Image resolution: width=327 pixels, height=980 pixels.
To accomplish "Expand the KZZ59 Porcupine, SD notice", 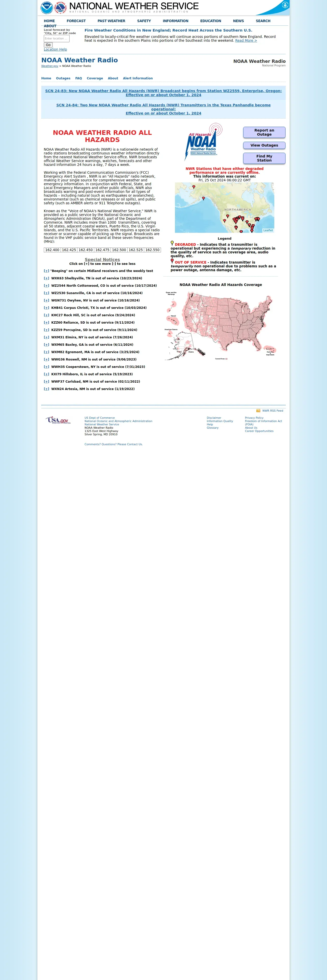I will click(x=46, y=330).
